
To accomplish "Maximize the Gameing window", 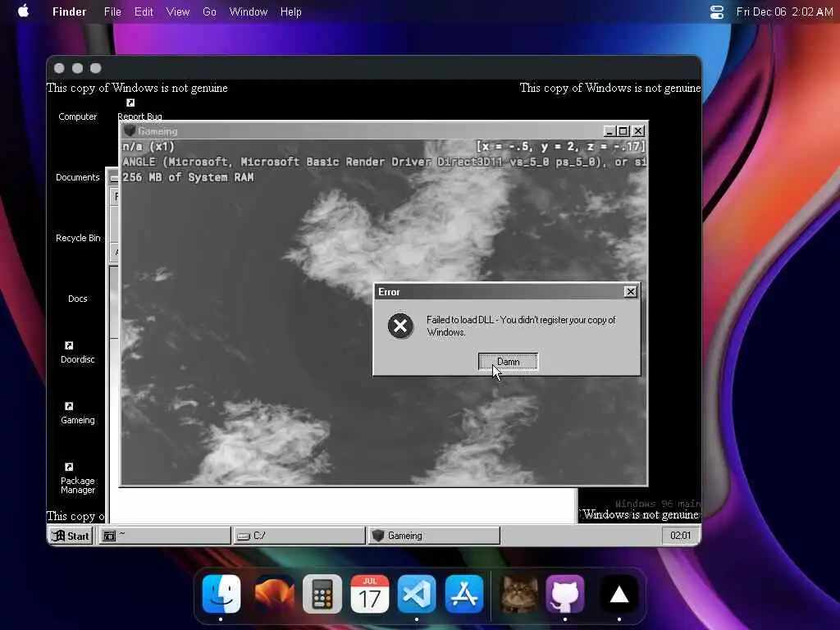I will tap(623, 130).
